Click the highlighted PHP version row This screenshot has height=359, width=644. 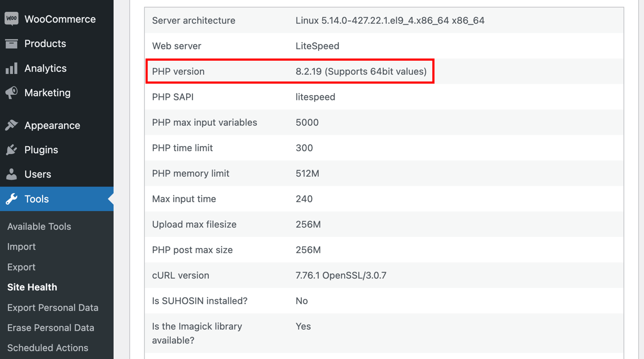click(x=289, y=71)
